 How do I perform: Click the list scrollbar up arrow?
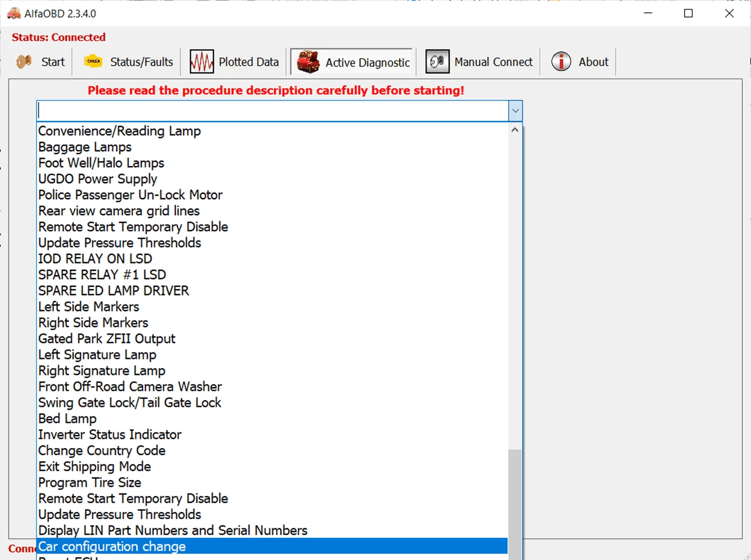pos(515,130)
